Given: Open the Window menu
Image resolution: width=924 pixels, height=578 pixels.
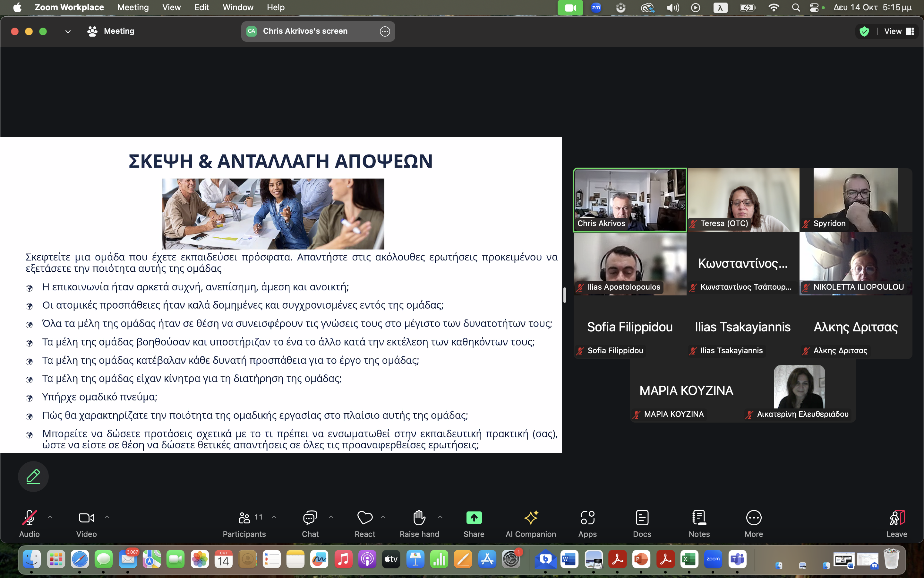Looking at the screenshot, I should click(238, 7).
